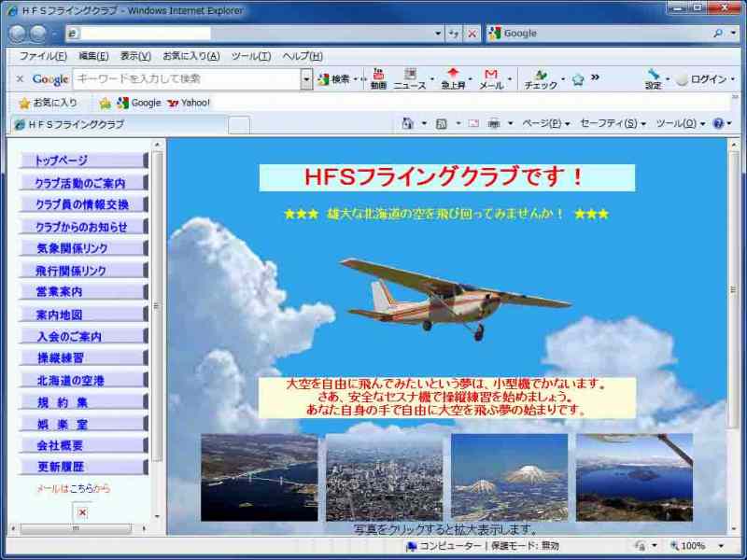747x560 pixels.
Task: Click the 急上昇 trending icon
Action: [x=453, y=78]
